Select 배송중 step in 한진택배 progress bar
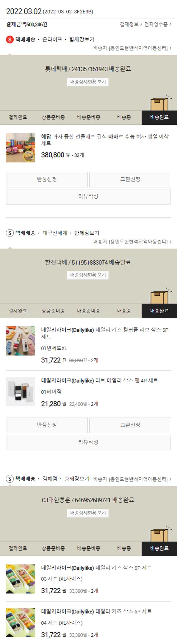The height and width of the screenshot is (644, 177). pos(124,311)
